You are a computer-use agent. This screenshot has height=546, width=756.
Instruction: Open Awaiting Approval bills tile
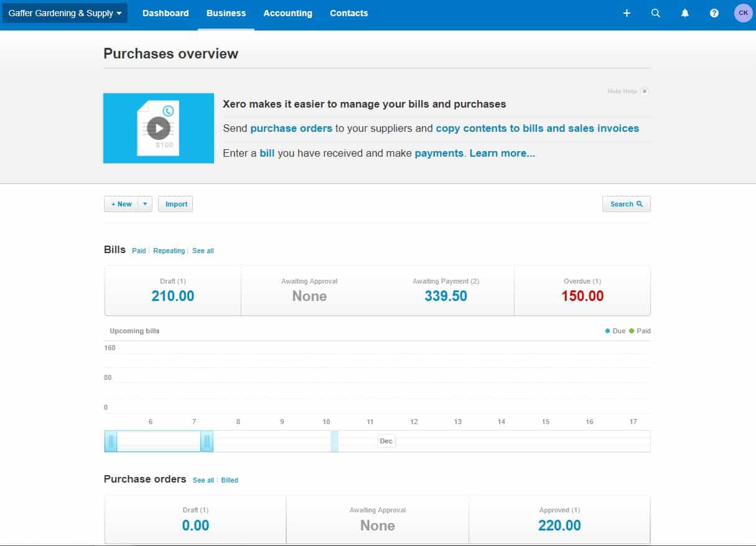[309, 290]
